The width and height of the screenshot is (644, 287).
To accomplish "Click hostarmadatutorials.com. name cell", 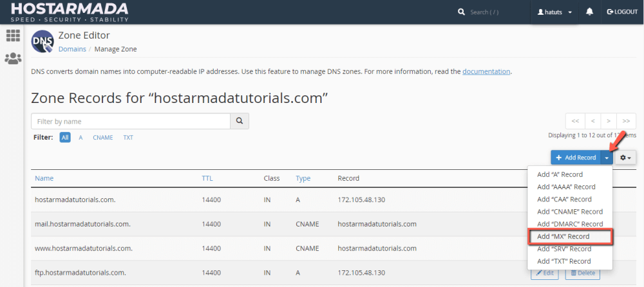I will 75,199.
